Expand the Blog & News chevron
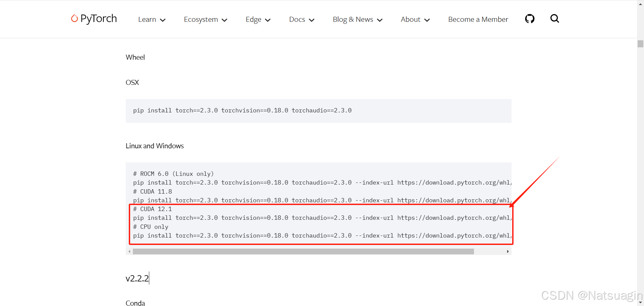Viewport: 644px width, 306px height. pyautogui.click(x=380, y=20)
